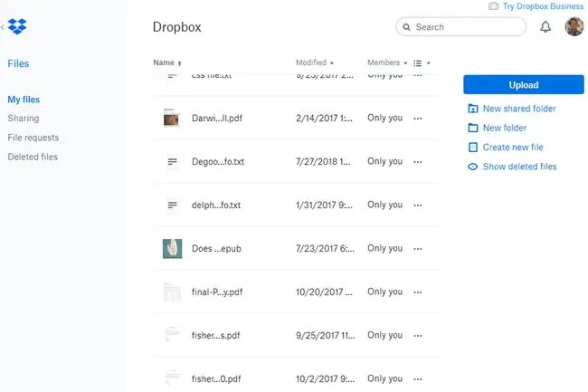Open more options for Degoo...fo.txt
The height and width of the screenshot is (392, 588).
pyautogui.click(x=418, y=162)
